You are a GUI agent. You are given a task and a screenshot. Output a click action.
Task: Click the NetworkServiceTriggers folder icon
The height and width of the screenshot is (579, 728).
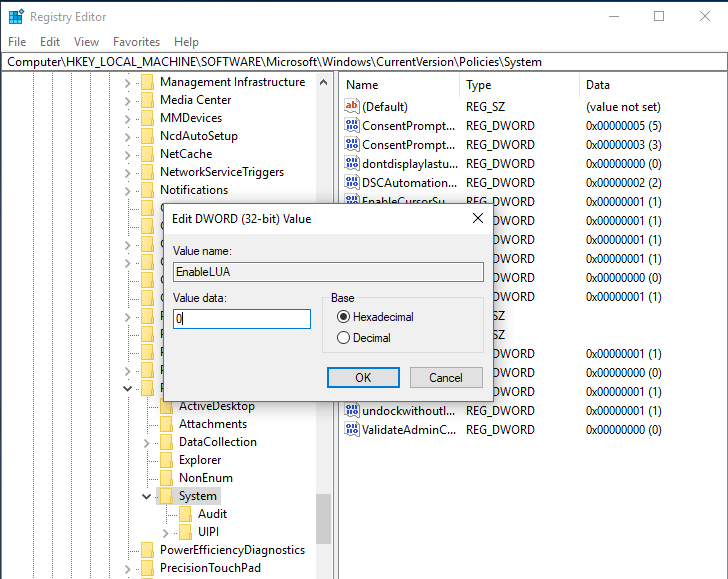[x=148, y=172]
